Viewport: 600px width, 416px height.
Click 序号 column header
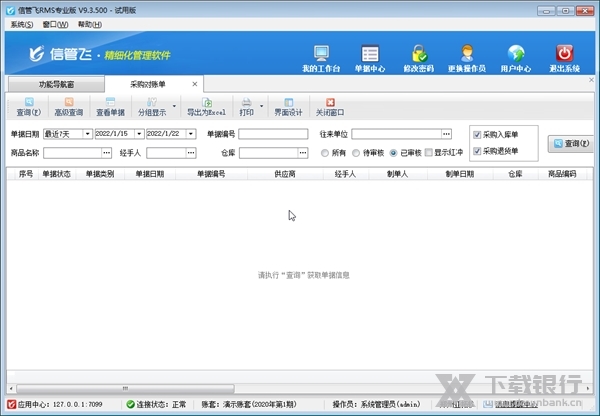[x=26, y=174]
